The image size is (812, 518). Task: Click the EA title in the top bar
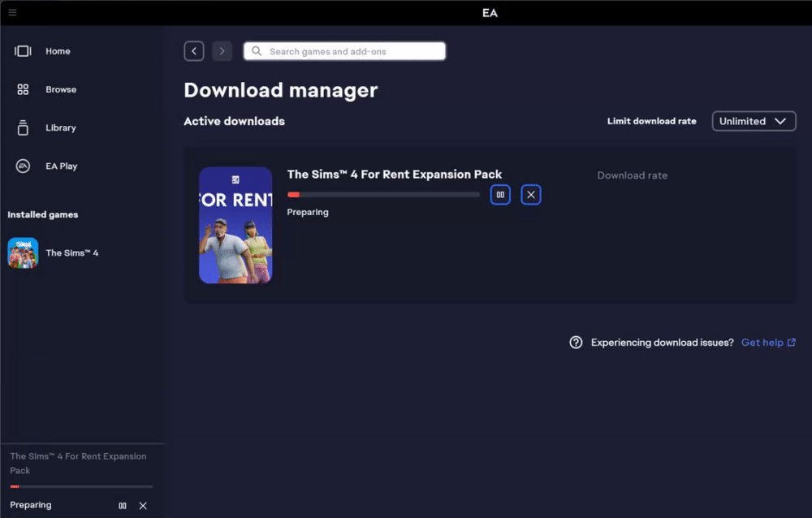pyautogui.click(x=490, y=13)
